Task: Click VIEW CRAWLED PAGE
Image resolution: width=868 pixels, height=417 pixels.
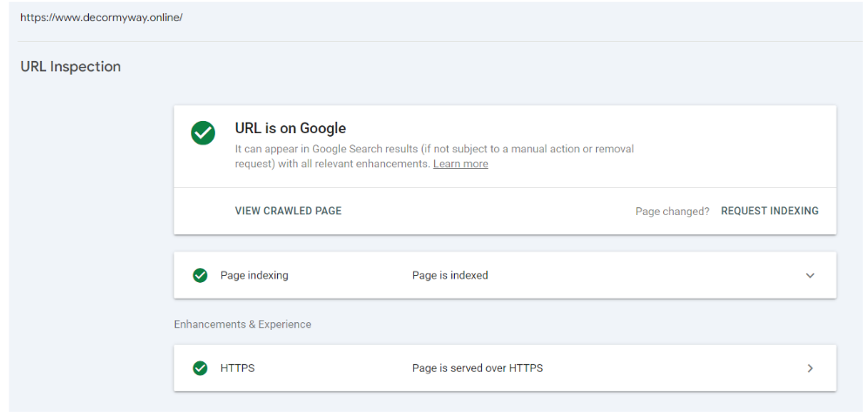Action: [x=288, y=211]
